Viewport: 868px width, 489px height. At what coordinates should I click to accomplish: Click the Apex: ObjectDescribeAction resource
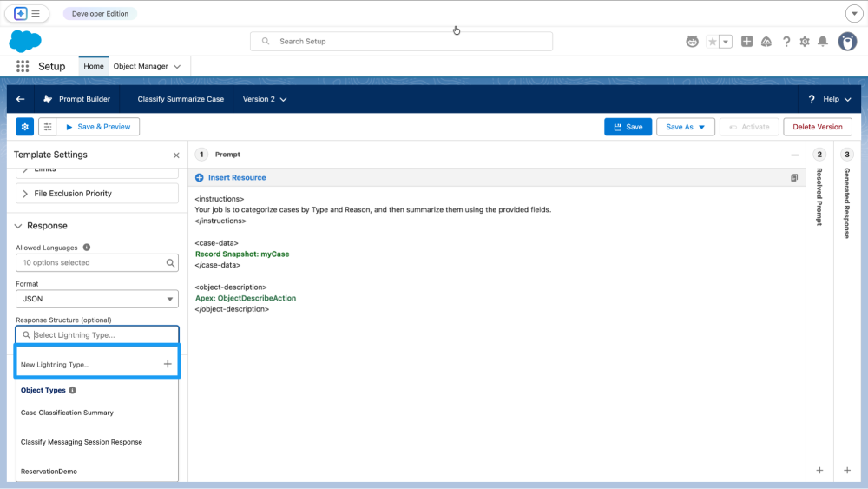click(246, 298)
